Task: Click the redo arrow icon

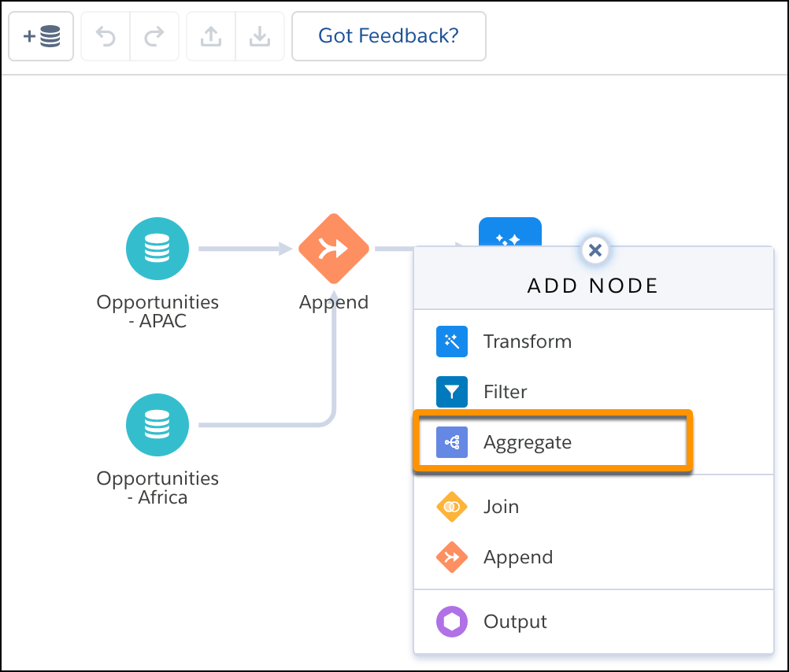Action: click(154, 36)
